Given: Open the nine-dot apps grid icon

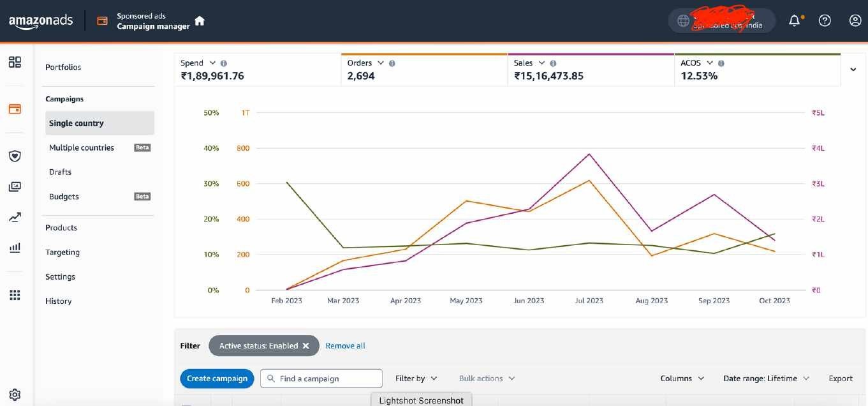Looking at the screenshot, I should tap(15, 295).
